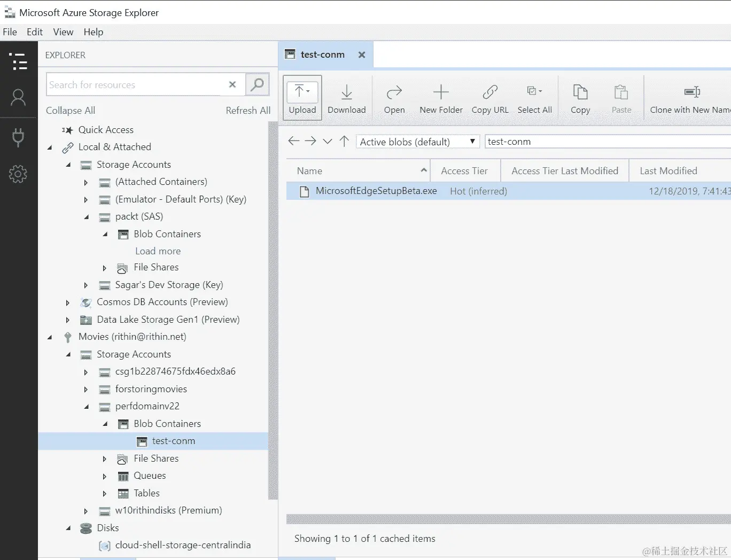
Task: Click the plug Connect icon in the sidebar
Action: tap(18, 137)
